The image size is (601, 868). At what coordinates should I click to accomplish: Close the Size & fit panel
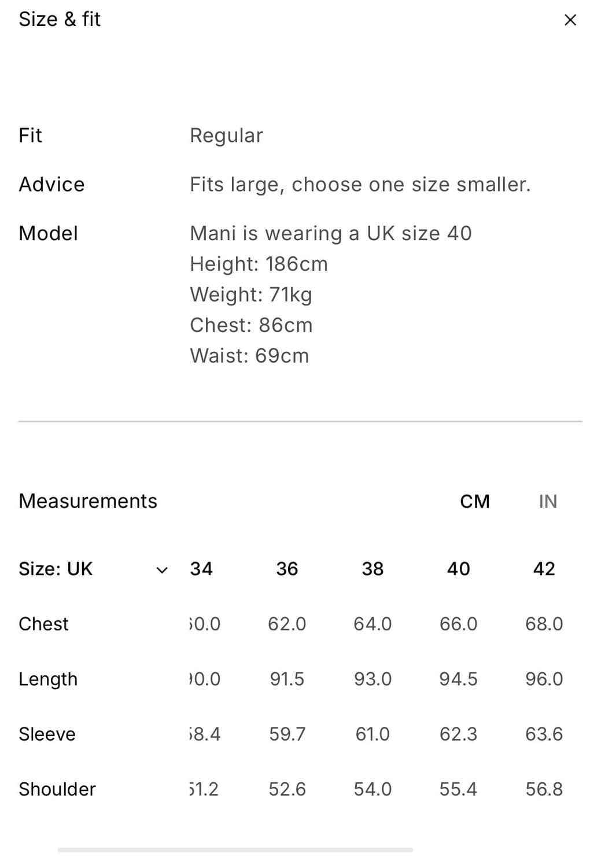[570, 20]
